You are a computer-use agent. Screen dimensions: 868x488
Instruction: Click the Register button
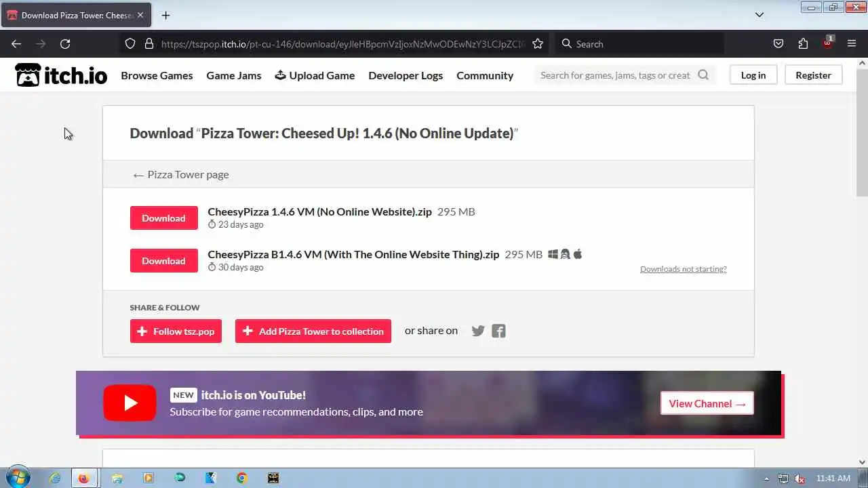tap(813, 75)
